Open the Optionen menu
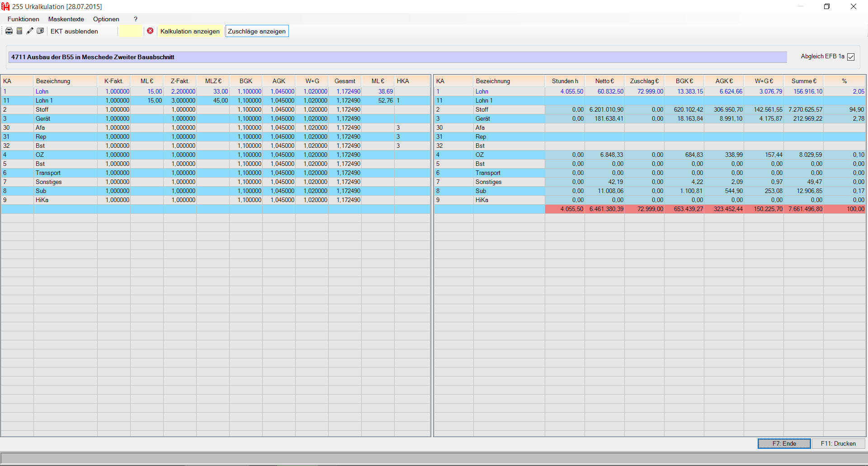The width and height of the screenshot is (868, 466). pos(106,19)
